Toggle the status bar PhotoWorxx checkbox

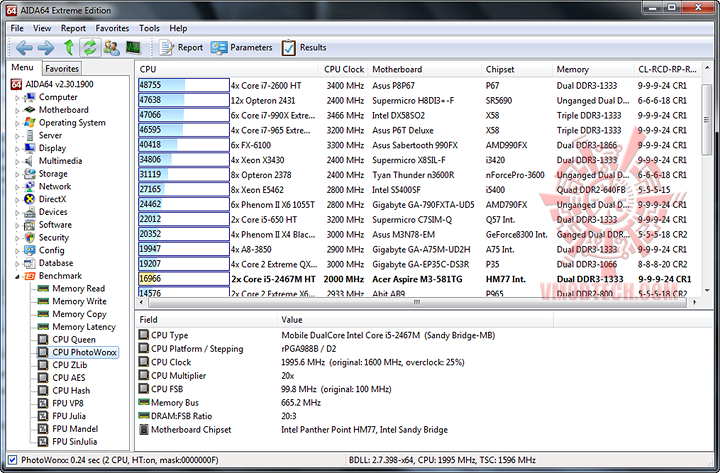[x=12, y=460]
